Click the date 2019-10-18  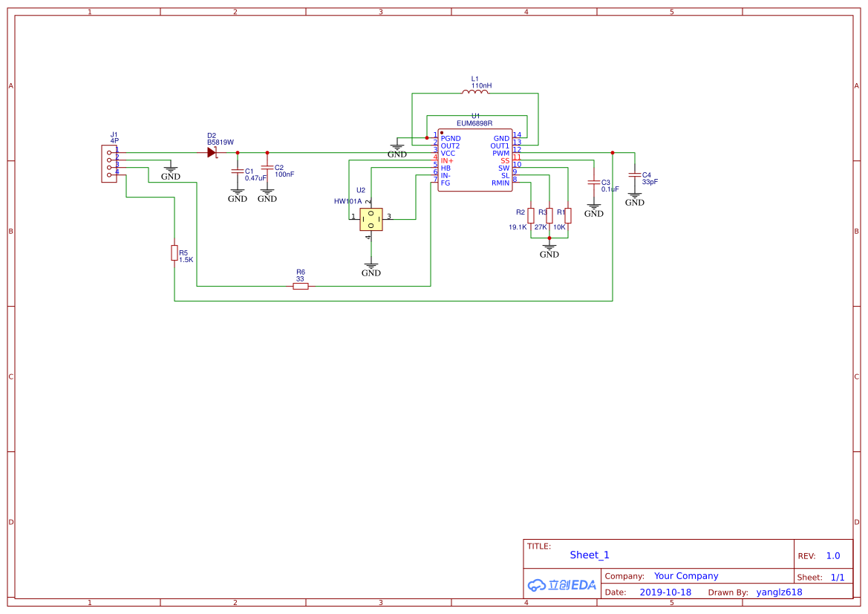point(665,592)
